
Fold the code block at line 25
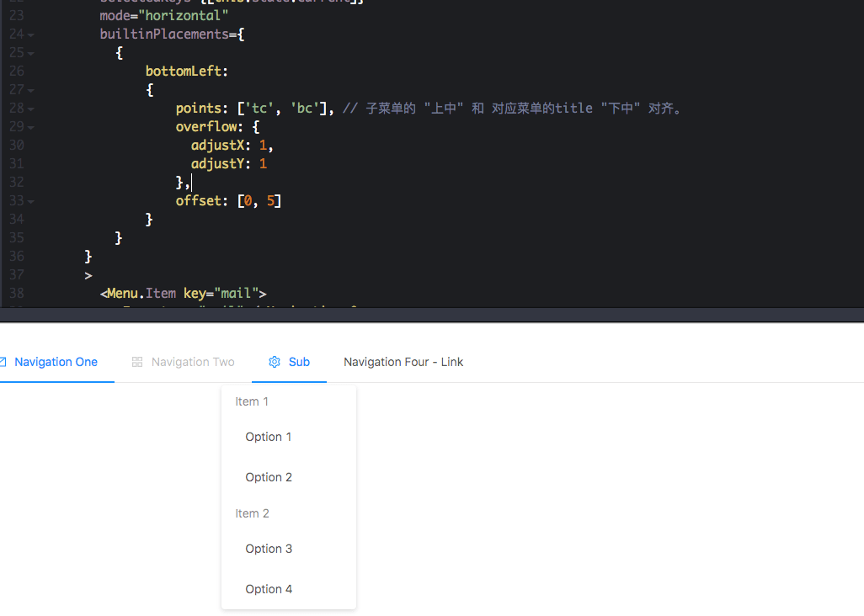(x=31, y=54)
